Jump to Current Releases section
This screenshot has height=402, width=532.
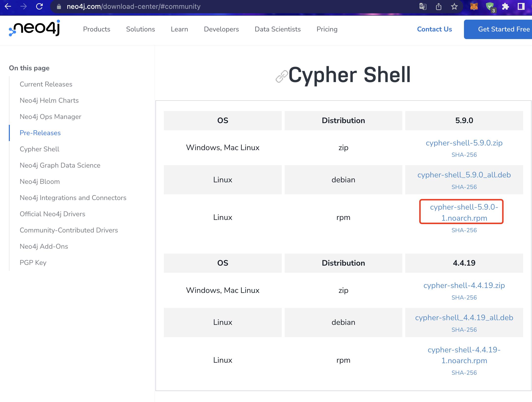pos(46,84)
